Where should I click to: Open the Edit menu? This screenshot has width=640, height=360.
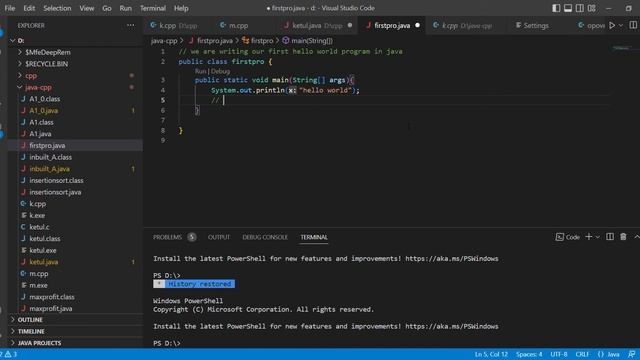[29, 8]
